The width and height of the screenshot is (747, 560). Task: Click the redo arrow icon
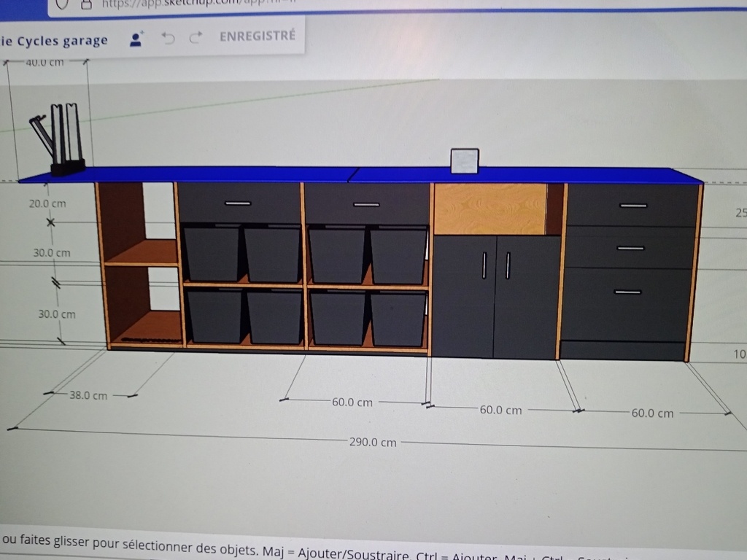pyautogui.click(x=195, y=37)
